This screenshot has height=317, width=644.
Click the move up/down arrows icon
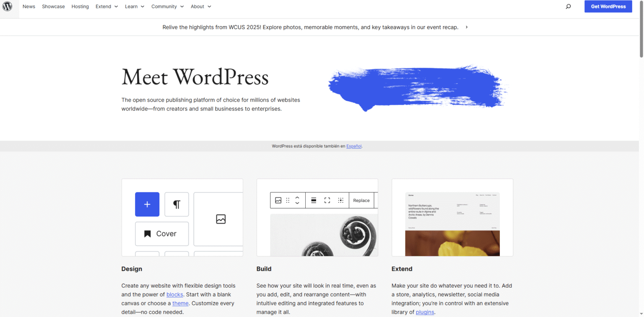tap(297, 200)
